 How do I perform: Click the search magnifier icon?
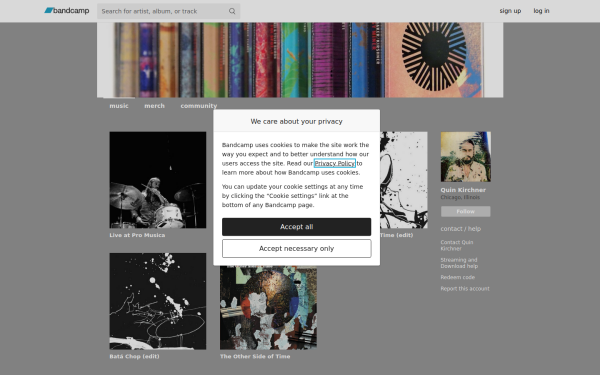[x=232, y=11]
